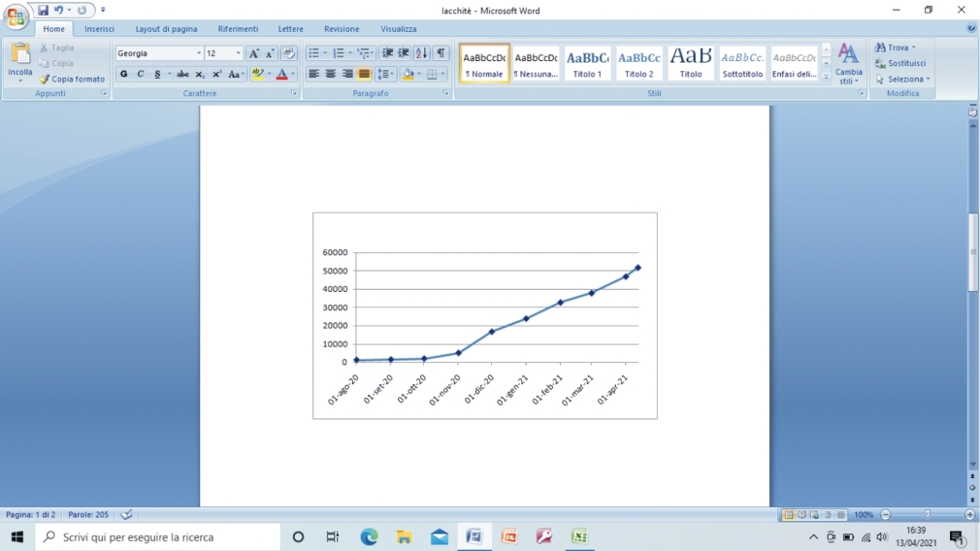Viewport: 980px width, 551px height.
Task: Click Trova to find text
Action: [895, 48]
